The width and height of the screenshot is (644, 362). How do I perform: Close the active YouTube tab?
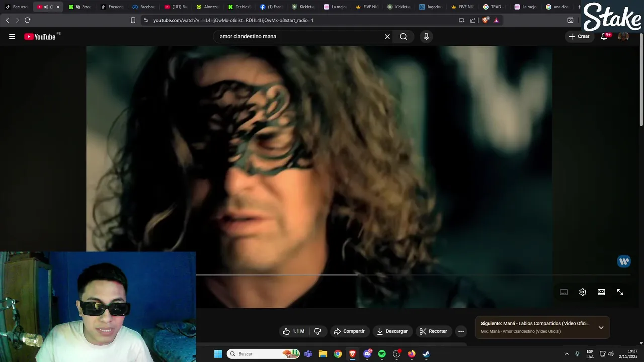pos(58,7)
